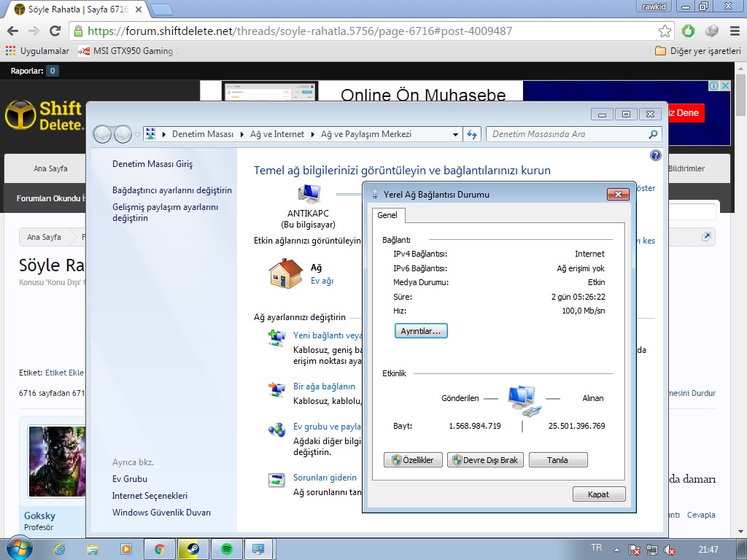The image size is (747, 560).
Task: Click the Bir ağa bağlanın icon
Action: [x=276, y=389]
